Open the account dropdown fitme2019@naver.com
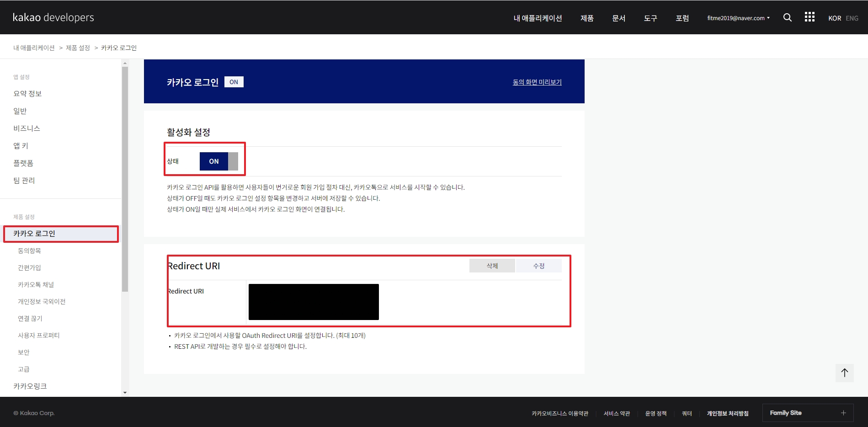This screenshot has height=427, width=868. click(738, 18)
